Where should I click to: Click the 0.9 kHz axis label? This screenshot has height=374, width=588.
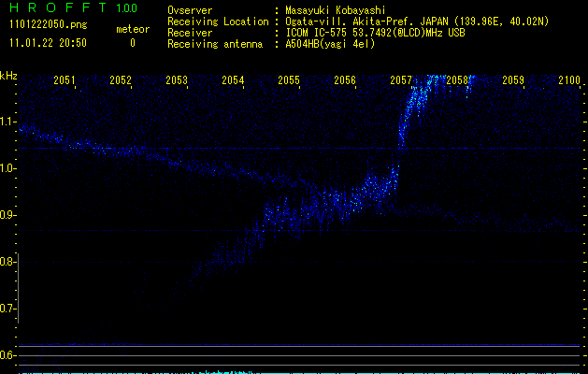(7, 215)
